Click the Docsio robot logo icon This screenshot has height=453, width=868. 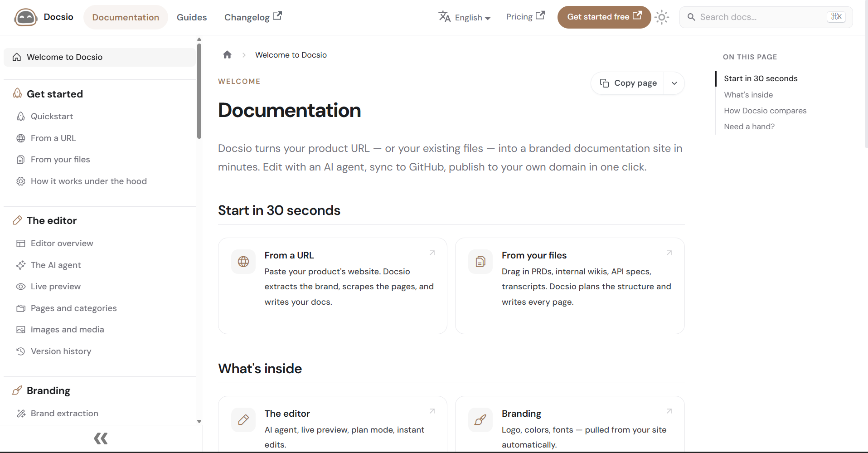pos(26,17)
